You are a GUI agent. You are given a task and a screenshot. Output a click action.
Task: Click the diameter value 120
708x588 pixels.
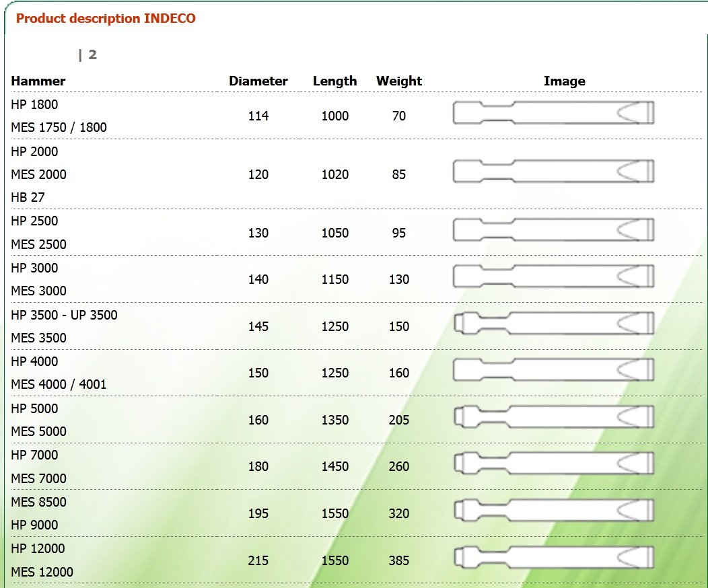coord(258,174)
